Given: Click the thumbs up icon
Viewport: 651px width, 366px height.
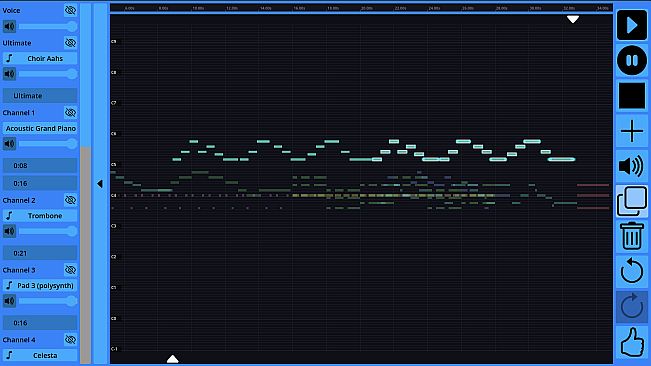Looking at the screenshot, I should (631, 342).
